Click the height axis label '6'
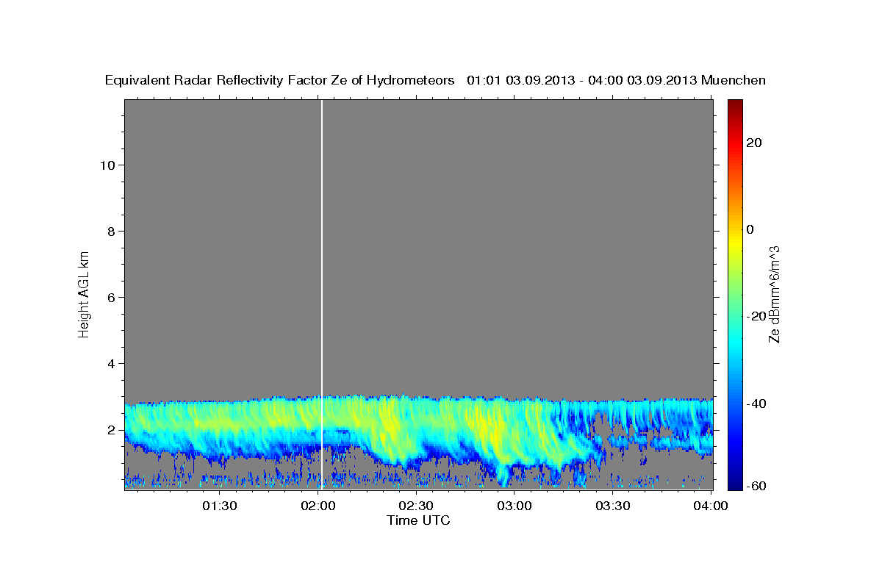882x588 pixels. click(112, 297)
